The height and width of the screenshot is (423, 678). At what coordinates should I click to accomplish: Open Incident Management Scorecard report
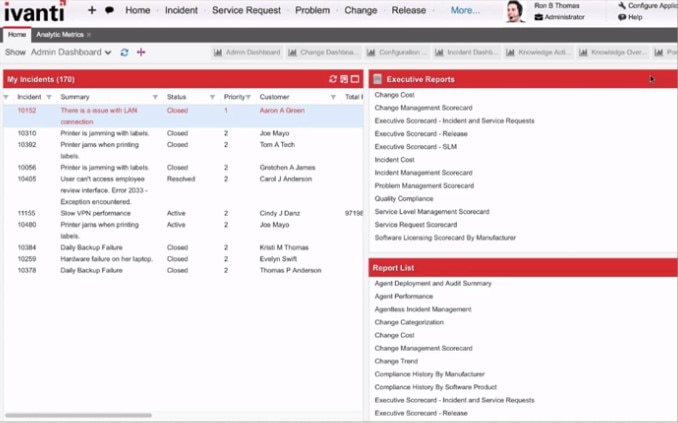click(423, 173)
